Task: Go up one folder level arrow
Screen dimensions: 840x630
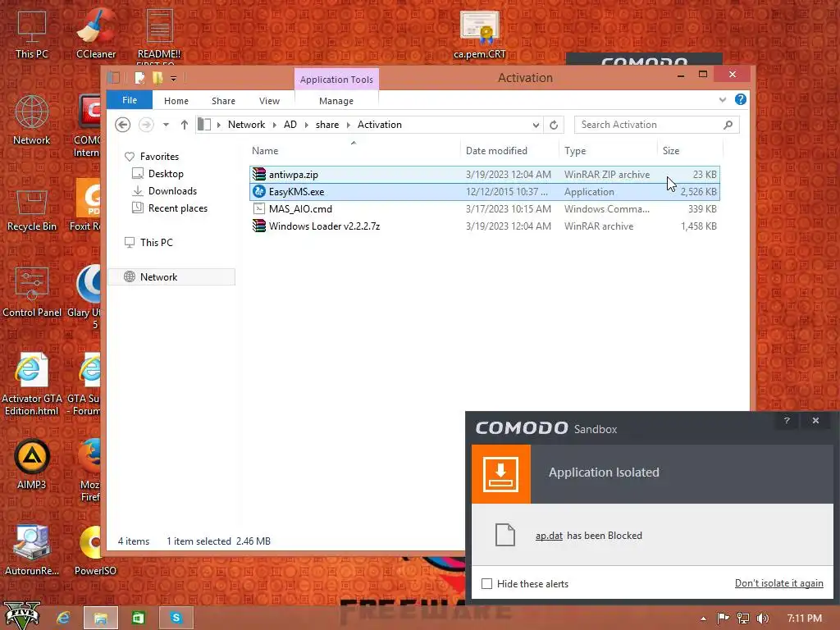Action: pos(185,125)
